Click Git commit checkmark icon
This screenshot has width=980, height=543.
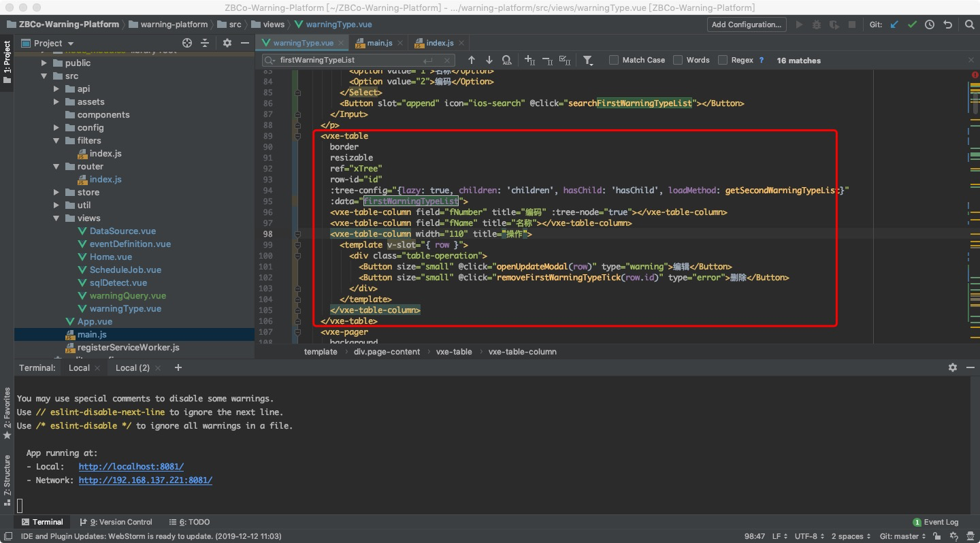(x=912, y=24)
